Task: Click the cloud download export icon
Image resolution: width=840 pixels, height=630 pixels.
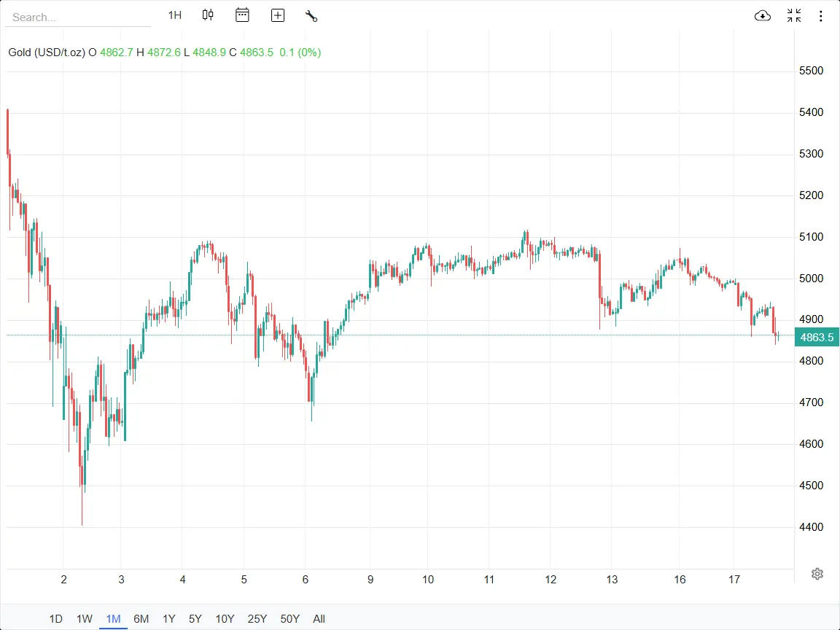Action: (762, 16)
